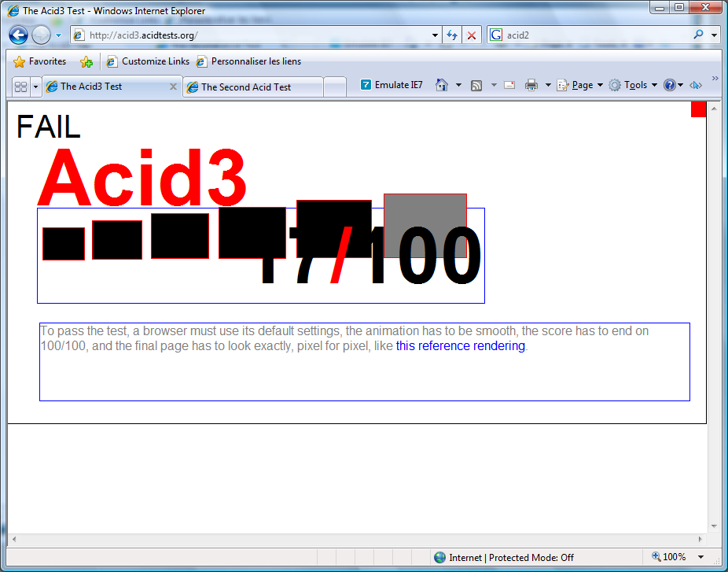Click the Read Mail envelope icon
Image resolution: width=728 pixels, height=572 pixels.
click(x=509, y=85)
